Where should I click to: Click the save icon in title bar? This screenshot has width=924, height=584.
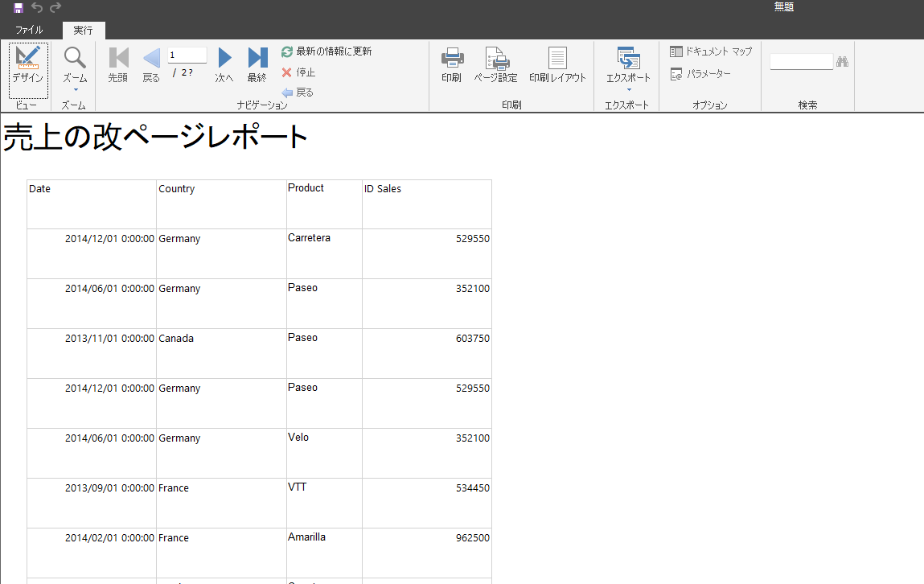point(18,8)
